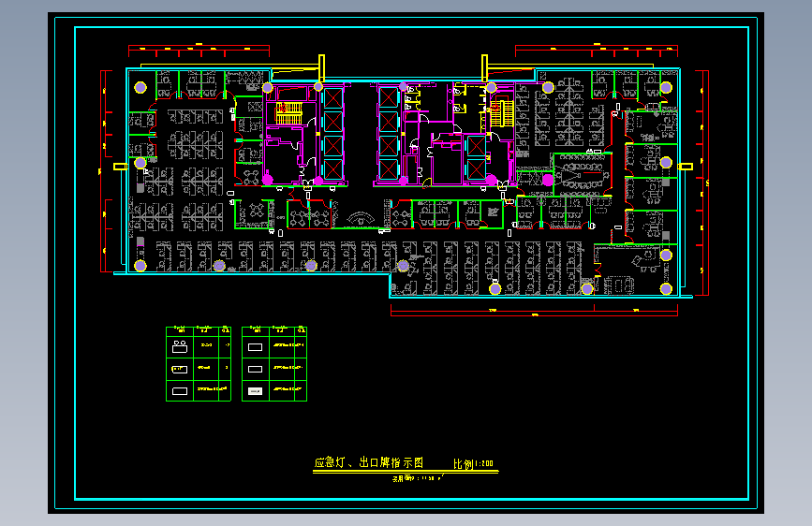Pick the purple light marker at the plan's bottom-right corner
The width and height of the screenshot is (812, 526).
pos(666,289)
